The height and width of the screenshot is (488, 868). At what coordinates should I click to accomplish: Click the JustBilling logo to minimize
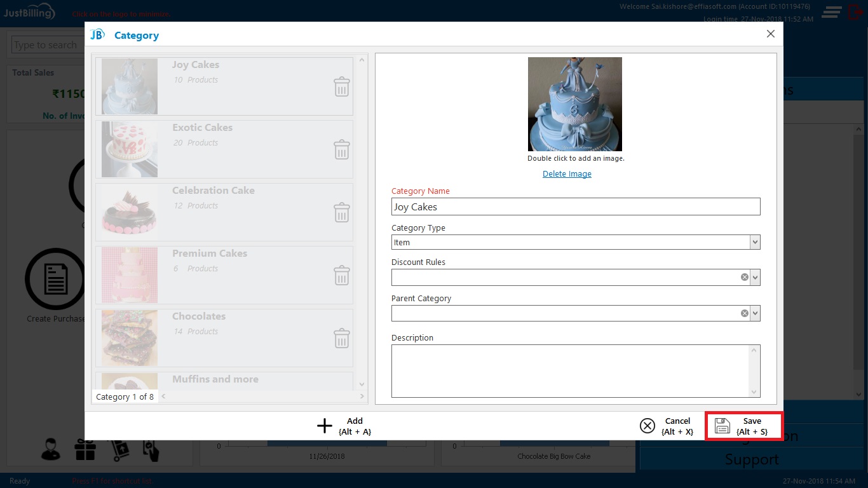[x=30, y=12]
